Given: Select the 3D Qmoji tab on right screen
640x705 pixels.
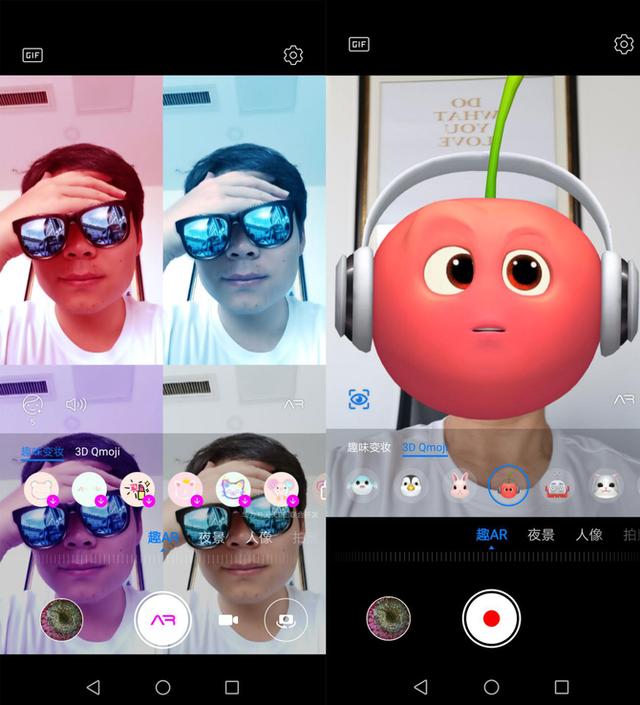Looking at the screenshot, I should pos(425,448).
